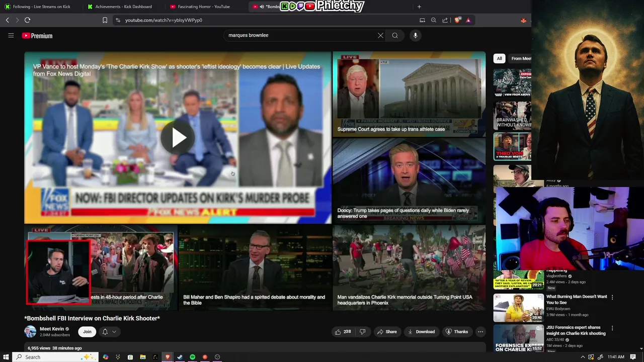This screenshot has height=362, width=644.
Task: Click the browser address bar URL
Action: (x=164, y=20)
